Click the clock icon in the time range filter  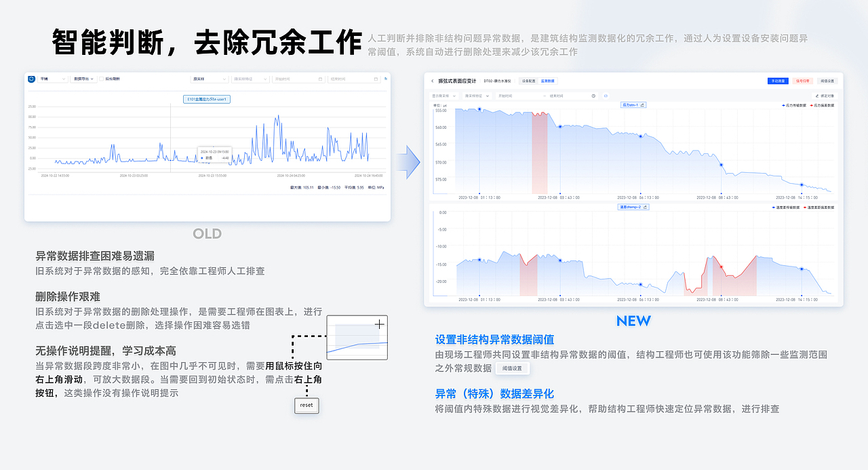pyautogui.click(x=593, y=96)
